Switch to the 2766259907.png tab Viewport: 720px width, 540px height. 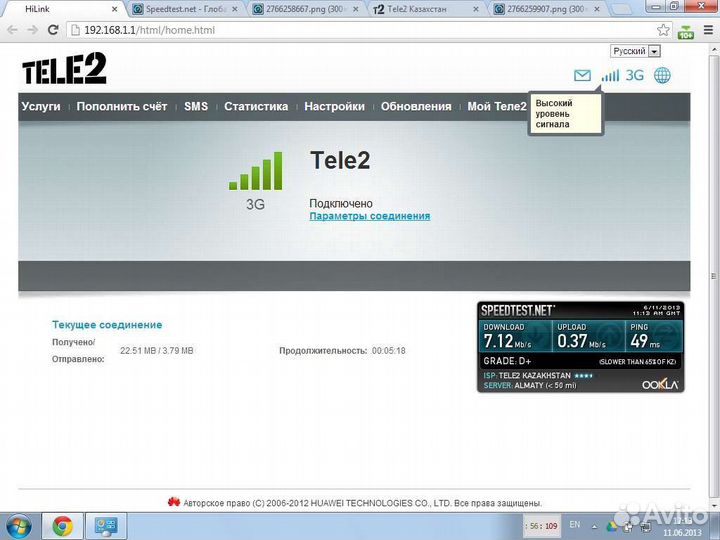[546, 9]
